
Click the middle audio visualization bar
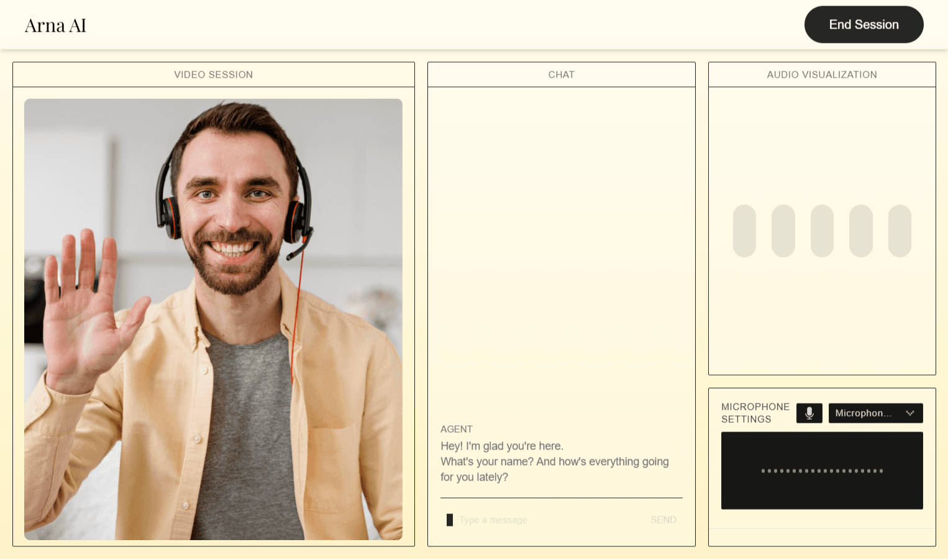tap(822, 231)
